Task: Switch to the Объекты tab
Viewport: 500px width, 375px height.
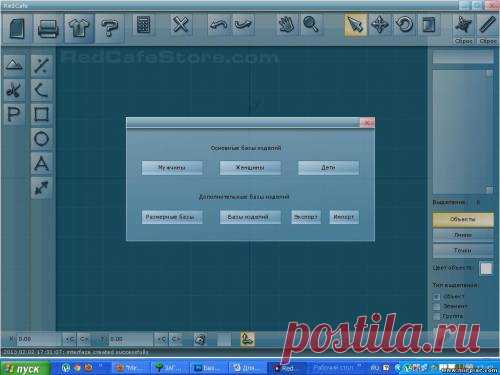Action: (463, 220)
